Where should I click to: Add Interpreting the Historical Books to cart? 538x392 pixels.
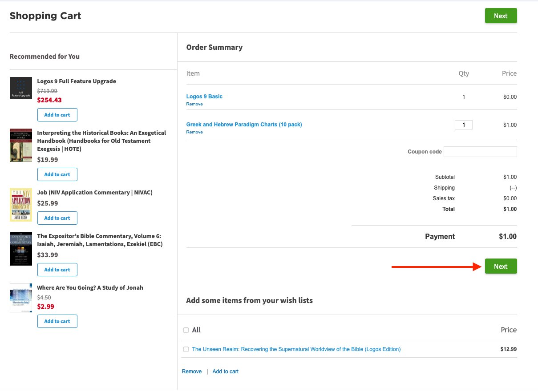[x=57, y=174]
